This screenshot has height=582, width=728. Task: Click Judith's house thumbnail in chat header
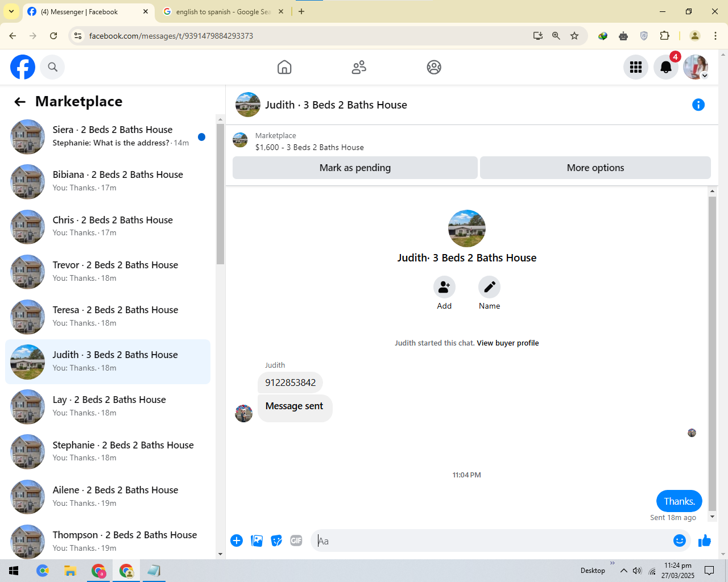click(x=248, y=105)
